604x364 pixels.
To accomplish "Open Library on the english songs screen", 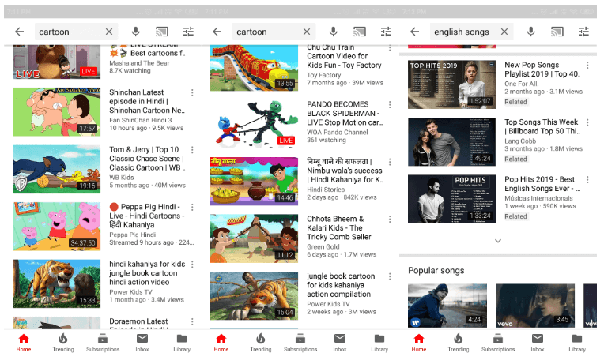I will tap(577, 343).
